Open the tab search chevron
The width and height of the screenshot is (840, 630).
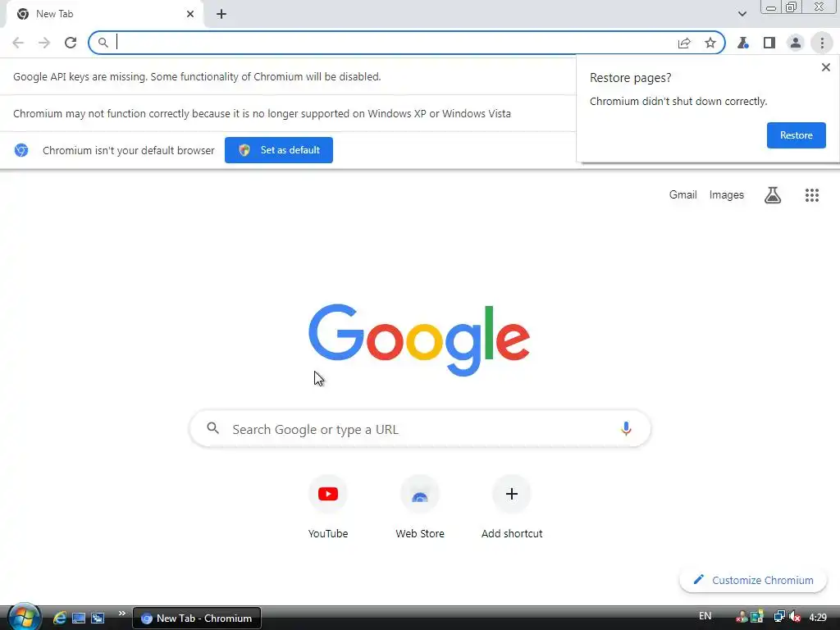point(742,14)
